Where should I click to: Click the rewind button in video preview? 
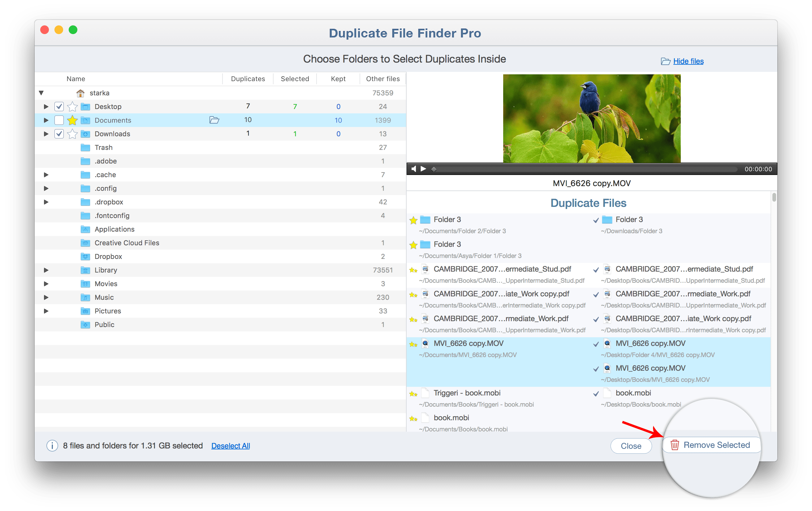point(416,170)
